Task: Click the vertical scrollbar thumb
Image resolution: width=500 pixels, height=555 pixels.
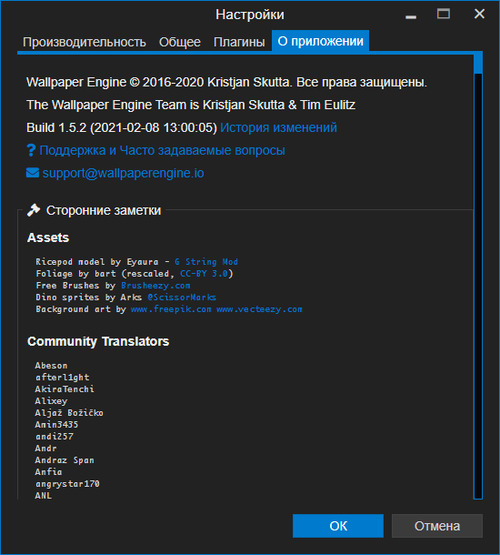Action: [478, 63]
